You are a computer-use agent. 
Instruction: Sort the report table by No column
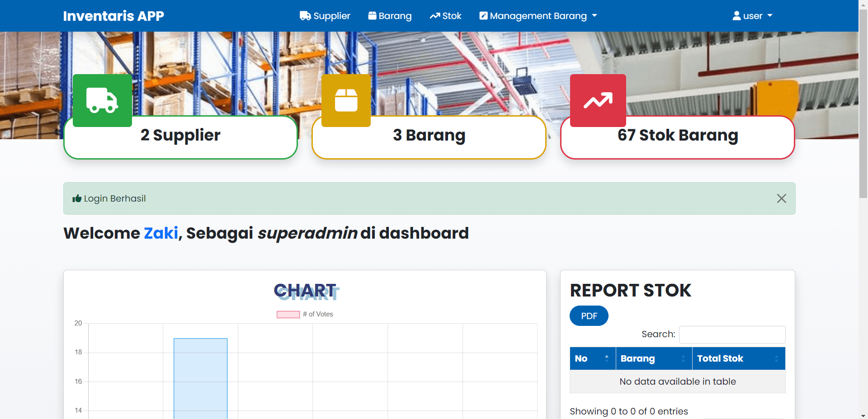click(592, 358)
